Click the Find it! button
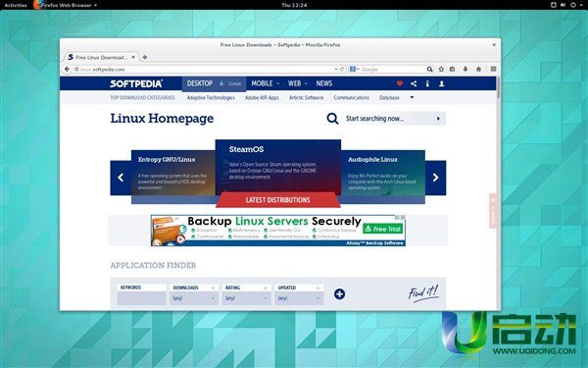 (423, 293)
